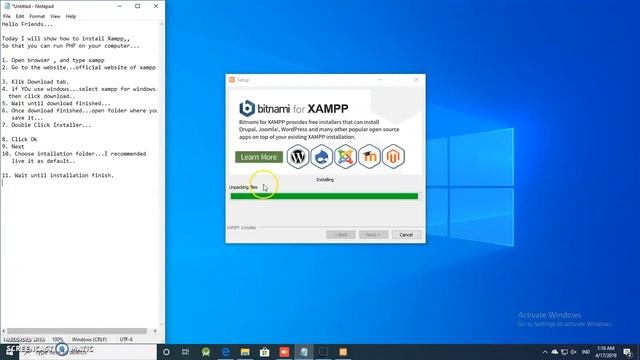Open Microsoft Store from taskbar
Screen dimensions: 640x360
coord(264,352)
